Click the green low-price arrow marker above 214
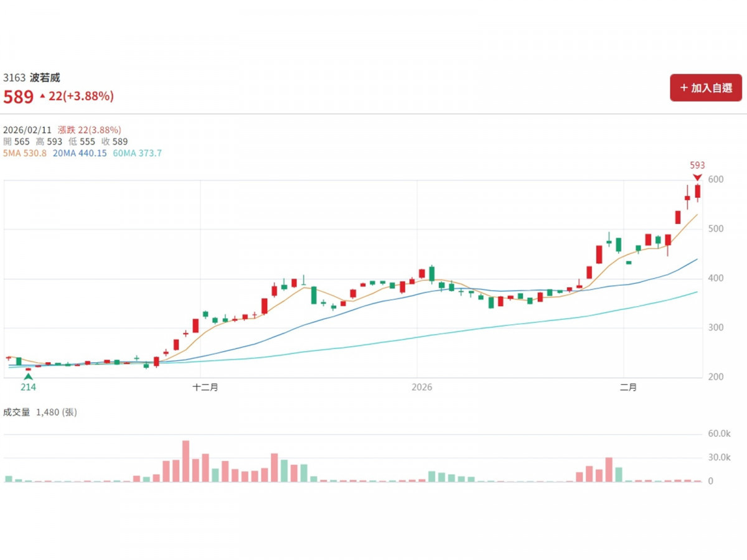 (x=28, y=376)
